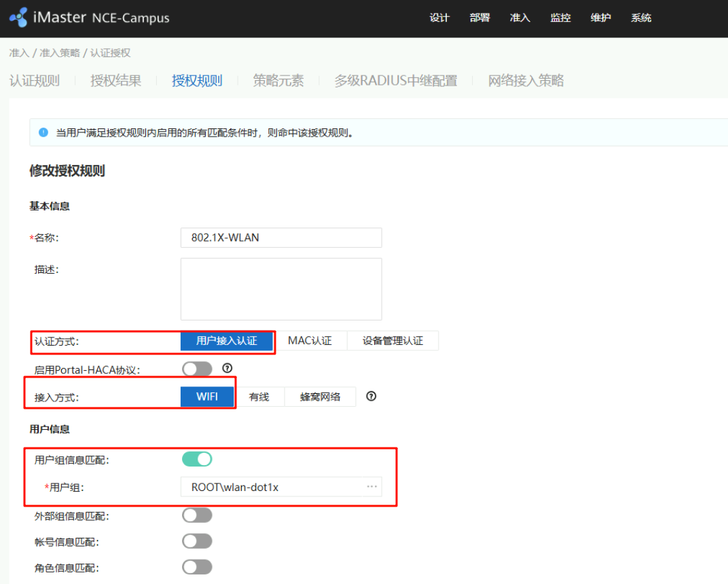This screenshot has width=728, height=584.
Task: Enable external group info matching toggle
Action: [x=197, y=515]
